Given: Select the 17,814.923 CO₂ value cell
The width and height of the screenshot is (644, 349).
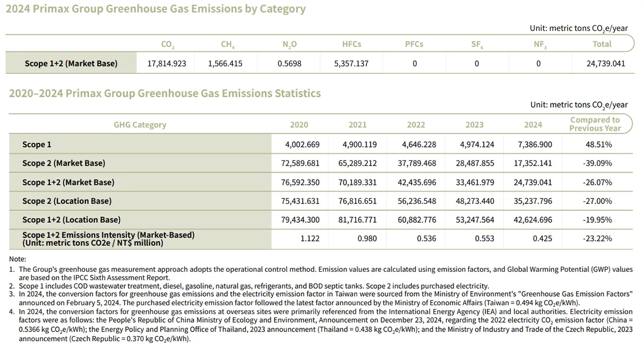Looking at the screenshot, I should click(x=167, y=63).
